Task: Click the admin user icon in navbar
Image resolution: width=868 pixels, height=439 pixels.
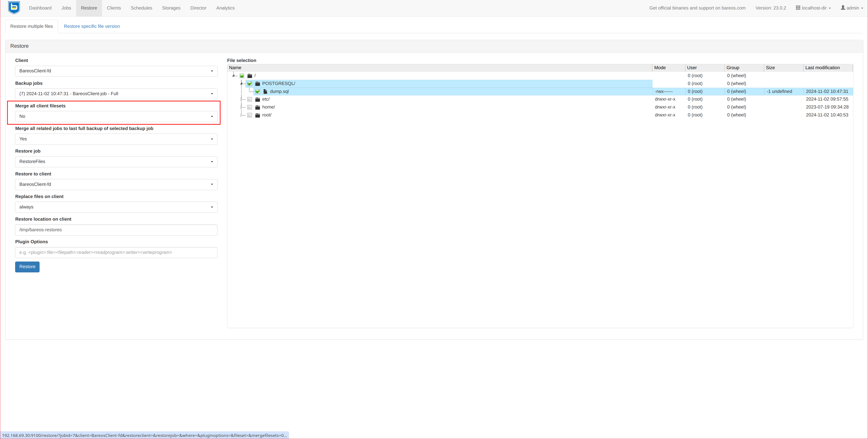Action: point(842,8)
